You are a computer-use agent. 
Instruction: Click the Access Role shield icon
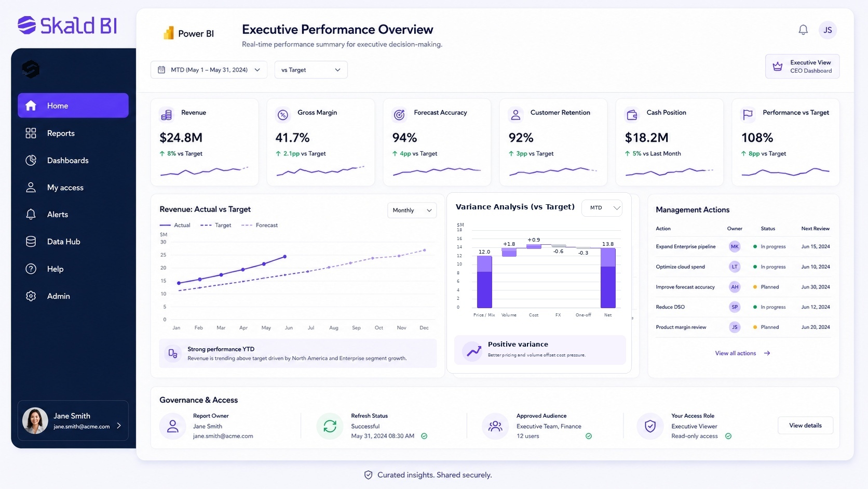pos(650,426)
